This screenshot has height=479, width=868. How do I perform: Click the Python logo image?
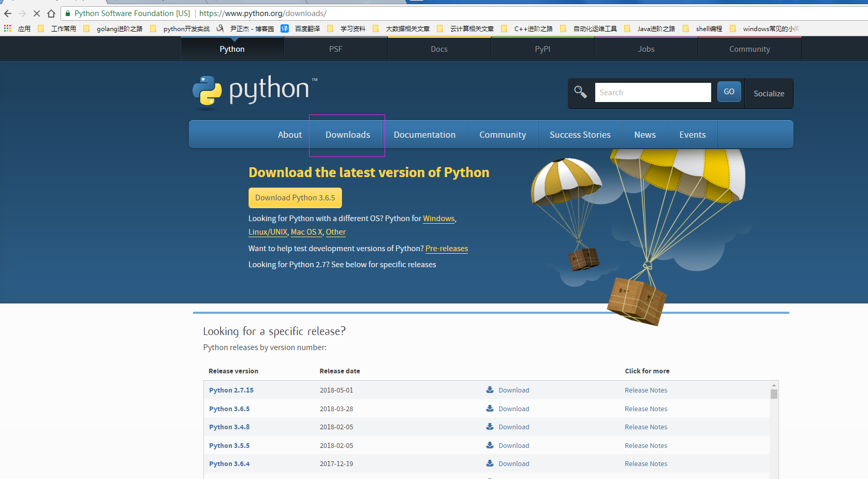point(255,92)
